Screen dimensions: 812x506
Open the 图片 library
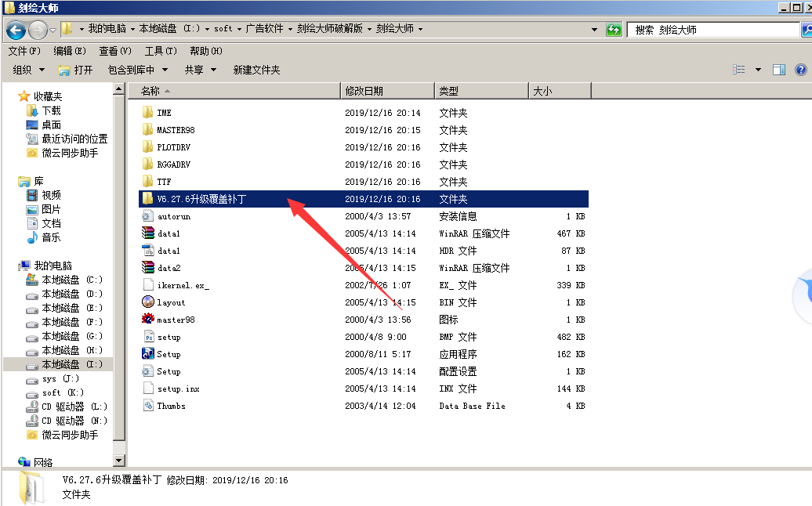49,209
